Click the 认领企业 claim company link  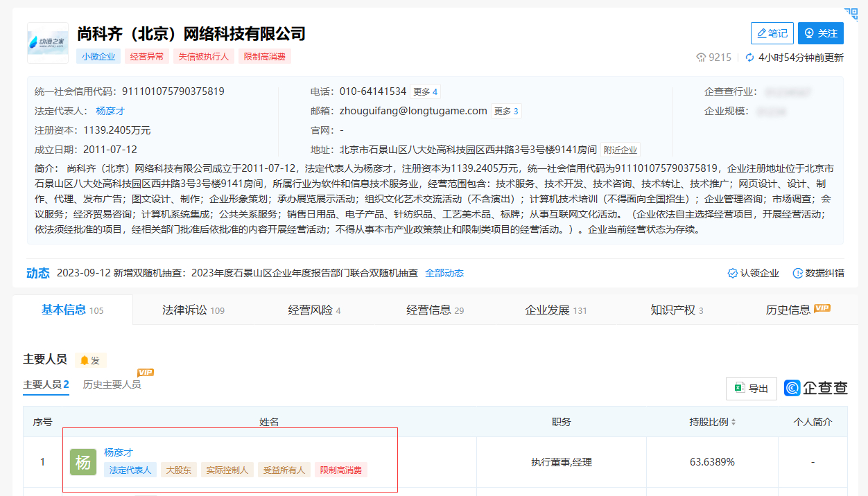click(x=754, y=273)
